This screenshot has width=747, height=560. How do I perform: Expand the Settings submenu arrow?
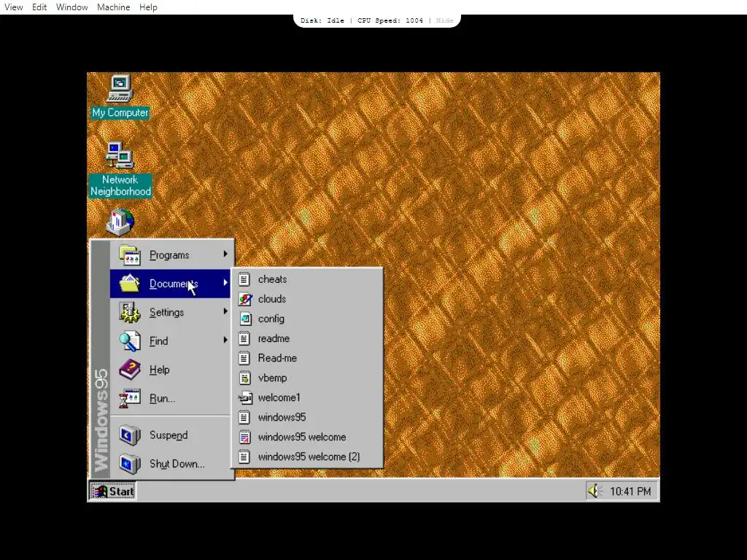pos(225,311)
